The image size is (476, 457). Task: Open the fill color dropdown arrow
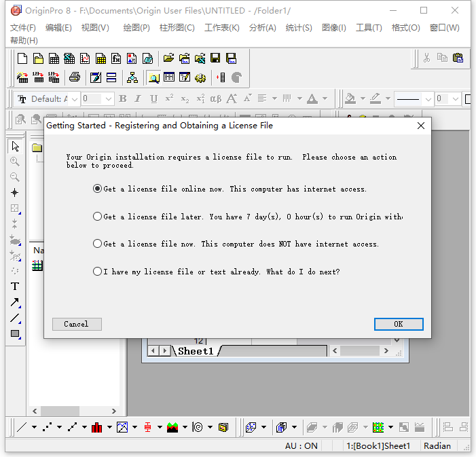click(363, 98)
